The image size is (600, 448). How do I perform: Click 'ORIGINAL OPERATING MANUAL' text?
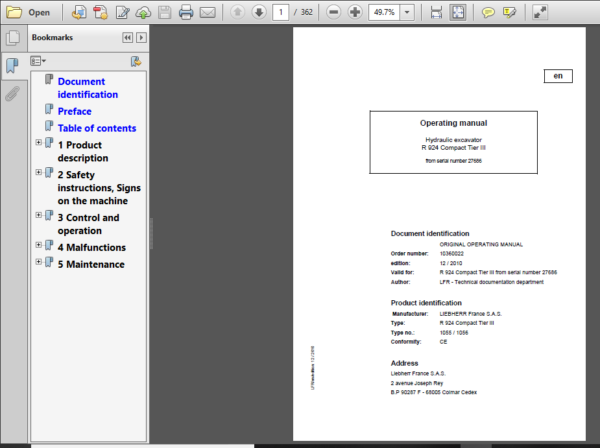click(x=481, y=244)
